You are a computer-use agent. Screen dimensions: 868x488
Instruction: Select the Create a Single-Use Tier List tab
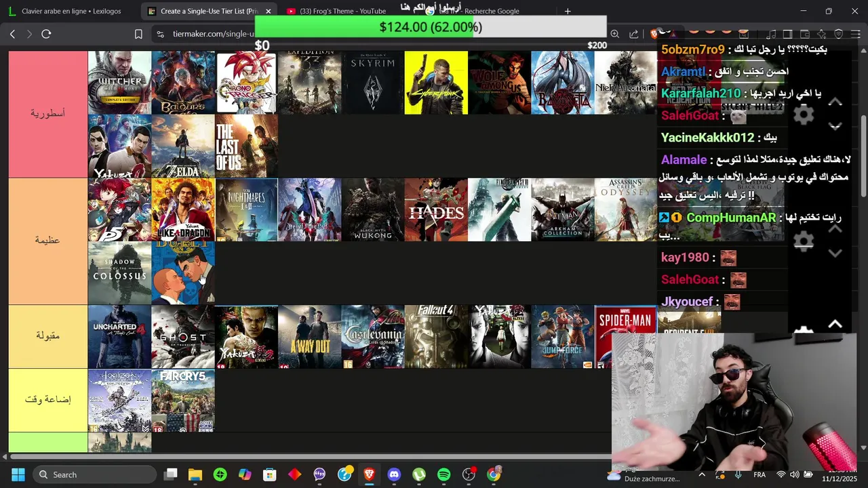[x=203, y=11]
